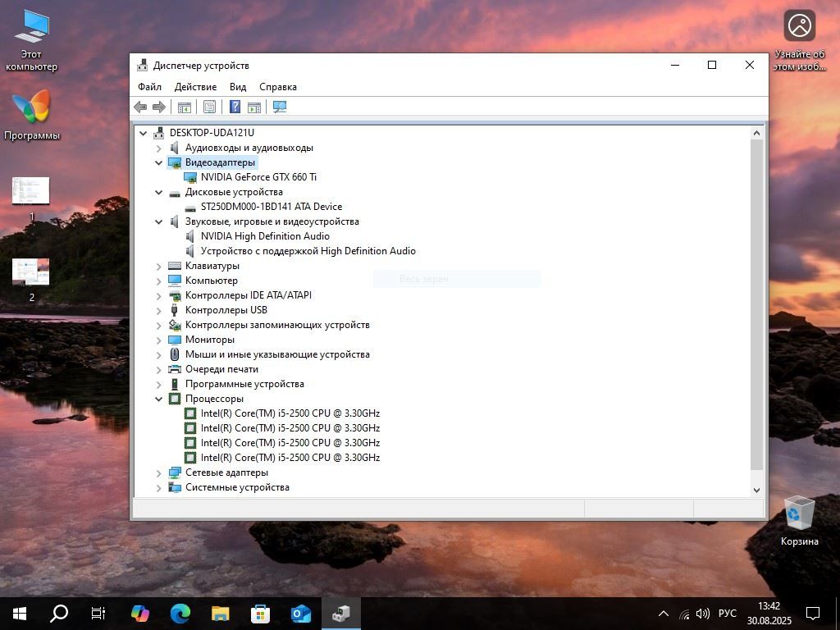
Task: Show hidden tray icons chevron
Action: tap(663, 614)
